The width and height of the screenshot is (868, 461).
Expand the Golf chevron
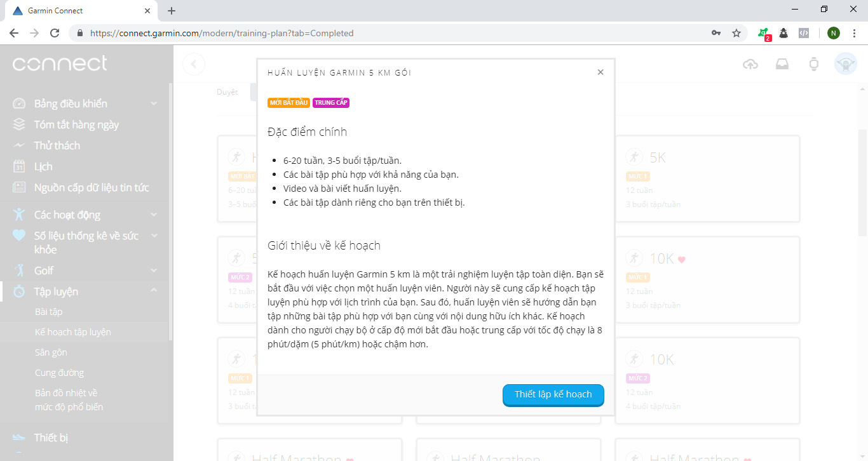[154, 271]
